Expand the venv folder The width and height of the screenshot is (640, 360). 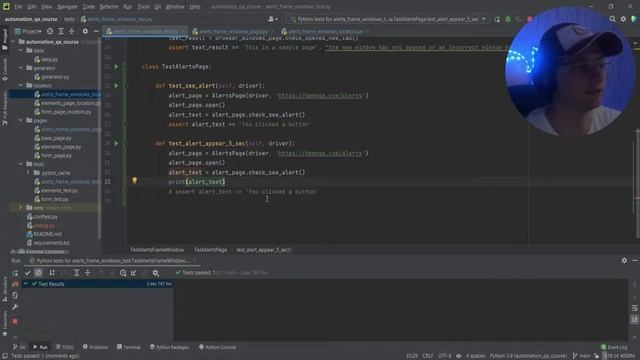(x=21, y=207)
